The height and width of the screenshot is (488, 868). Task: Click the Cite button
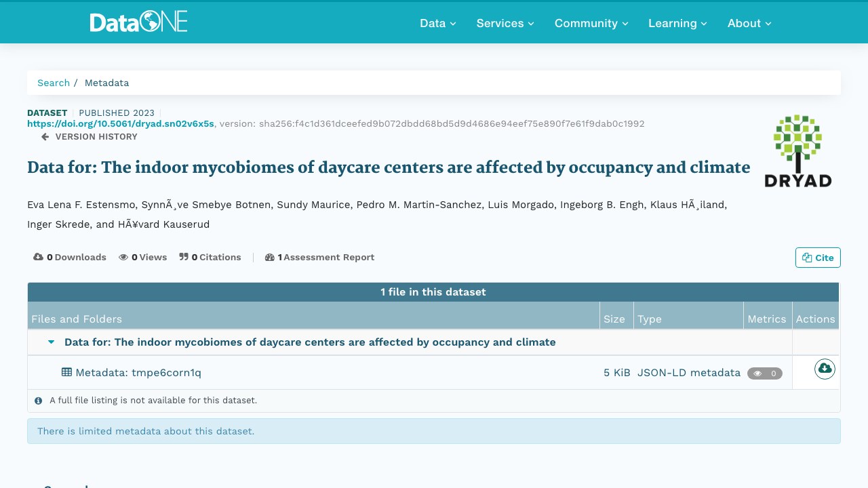pyautogui.click(x=818, y=258)
